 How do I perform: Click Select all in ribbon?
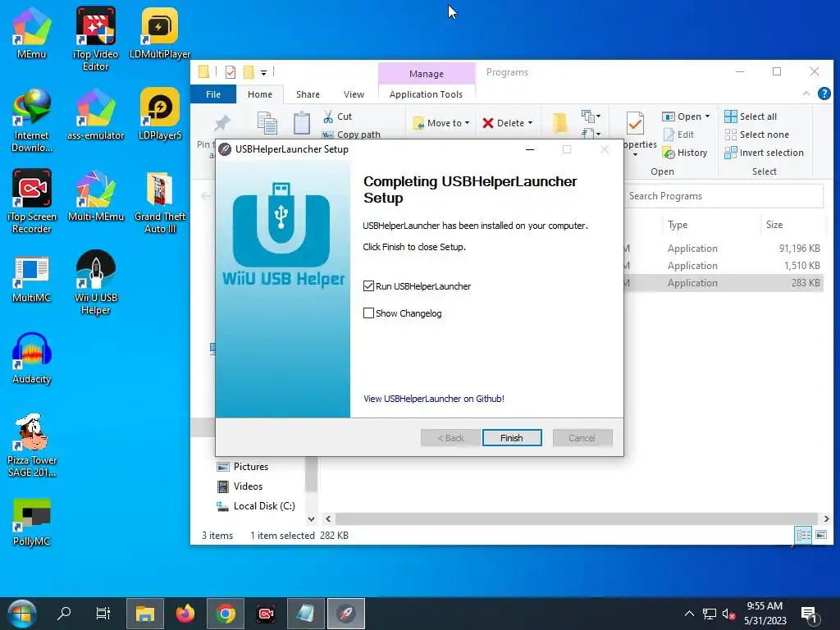pos(751,116)
